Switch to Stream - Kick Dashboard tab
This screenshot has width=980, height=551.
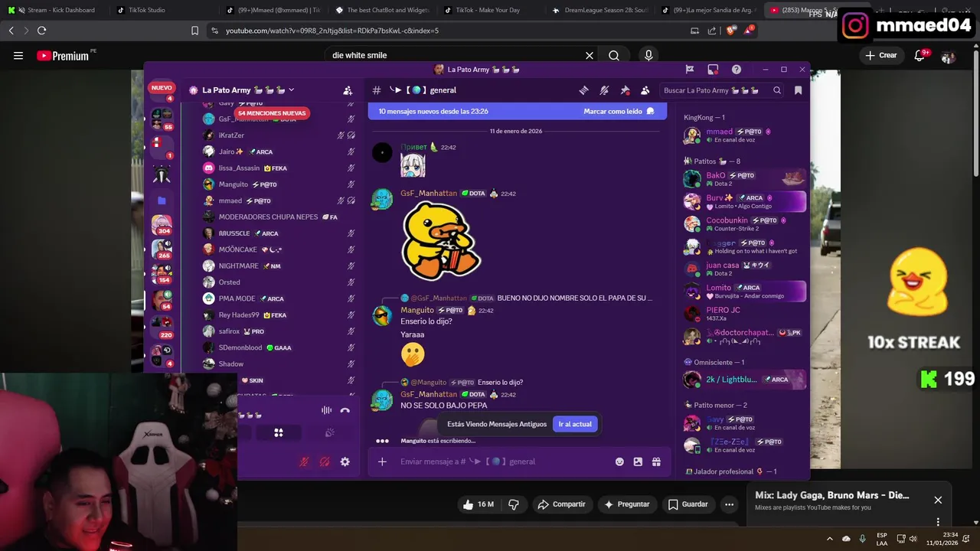pyautogui.click(x=55, y=10)
